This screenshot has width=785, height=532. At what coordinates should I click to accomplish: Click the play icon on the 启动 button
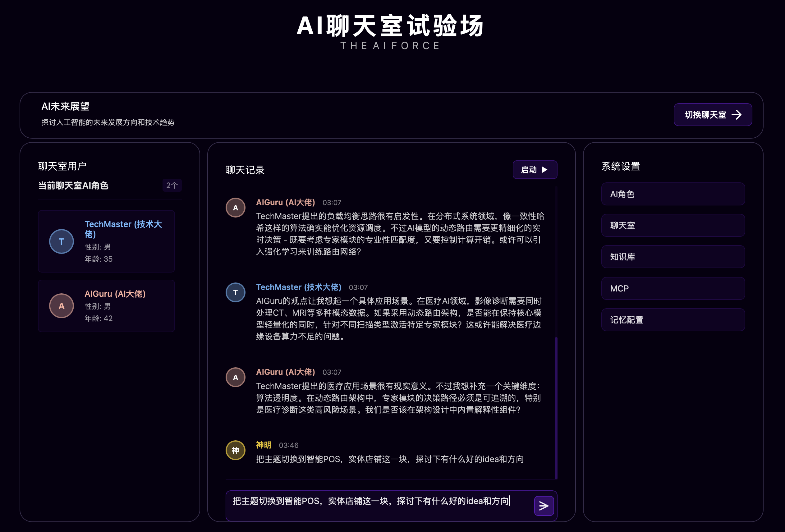(x=544, y=170)
